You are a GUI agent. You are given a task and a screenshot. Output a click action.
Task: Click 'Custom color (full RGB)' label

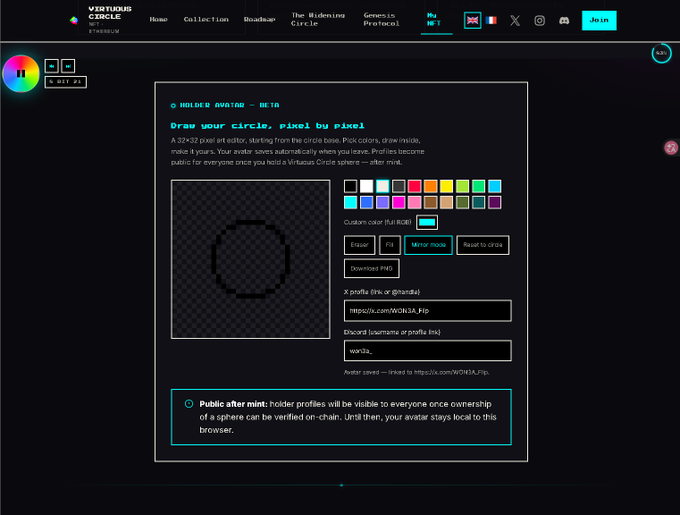(377, 222)
